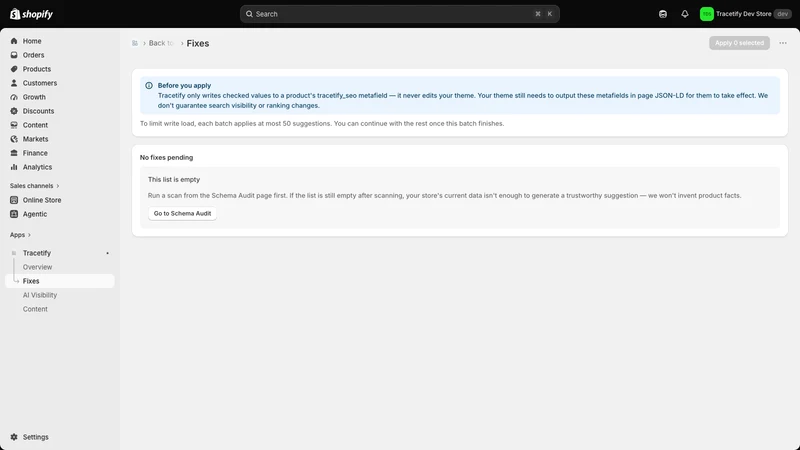Screen dimensions: 800x450
Task: Click the Markets globe icon
Action: pyautogui.click(x=14, y=139)
